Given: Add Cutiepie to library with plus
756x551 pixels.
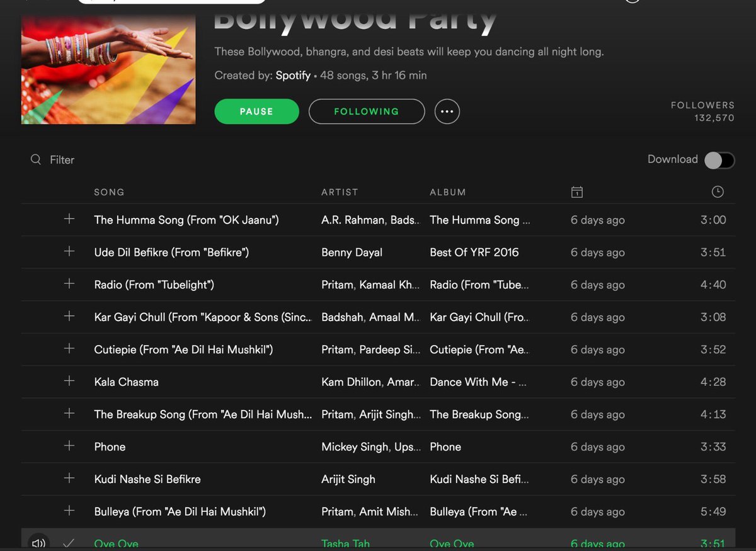Looking at the screenshot, I should click(x=69, y=349).
